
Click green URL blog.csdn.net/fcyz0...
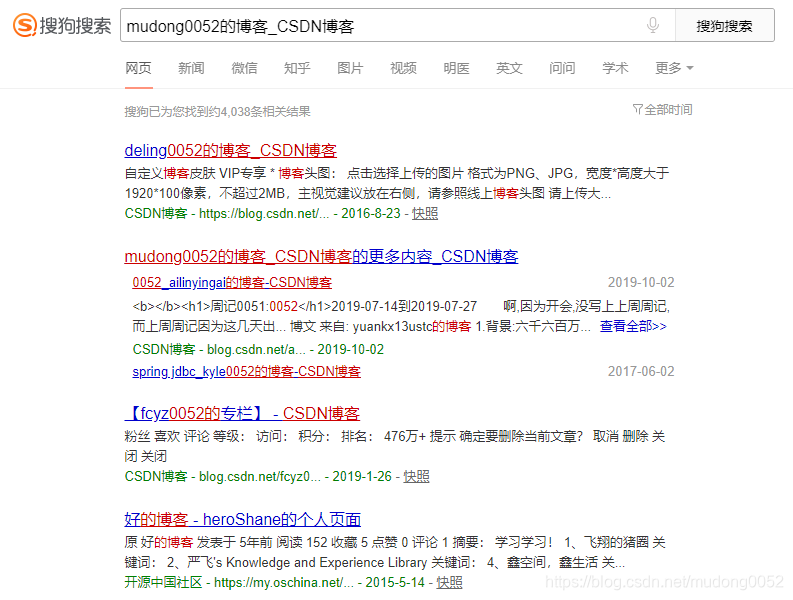259,476
